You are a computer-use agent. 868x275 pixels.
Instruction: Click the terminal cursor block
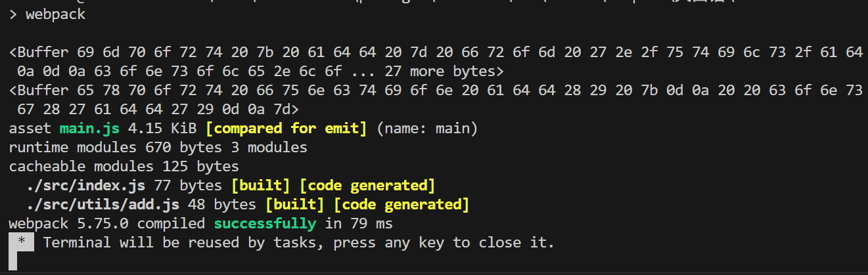[x=13, y=261]
